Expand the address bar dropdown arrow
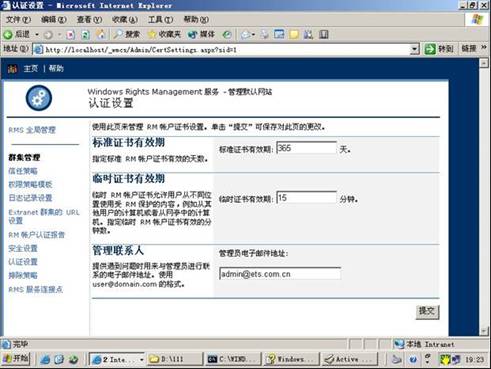491x369 pixels. tap(414, 49)
